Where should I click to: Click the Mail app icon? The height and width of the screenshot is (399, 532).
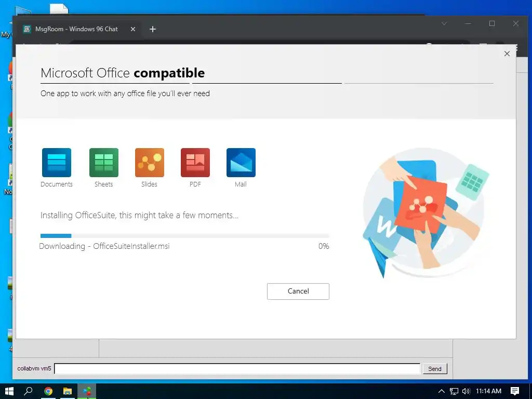[241, 163]
